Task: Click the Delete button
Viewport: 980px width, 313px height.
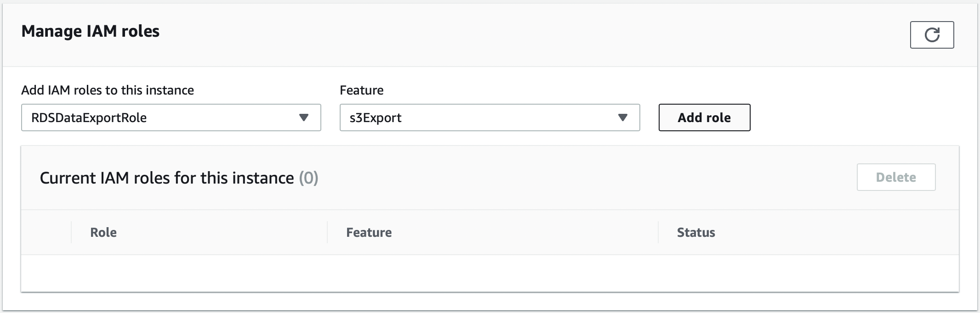Action: 896,177
